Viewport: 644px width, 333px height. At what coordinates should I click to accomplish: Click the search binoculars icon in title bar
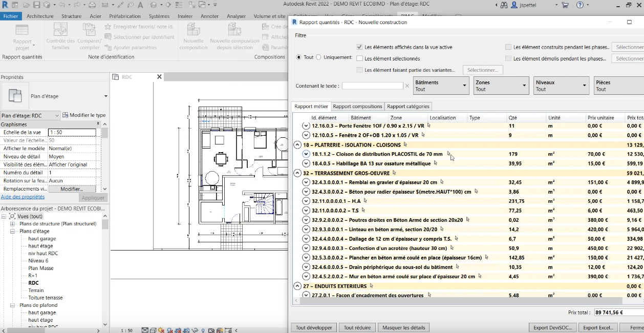(504, 5)
